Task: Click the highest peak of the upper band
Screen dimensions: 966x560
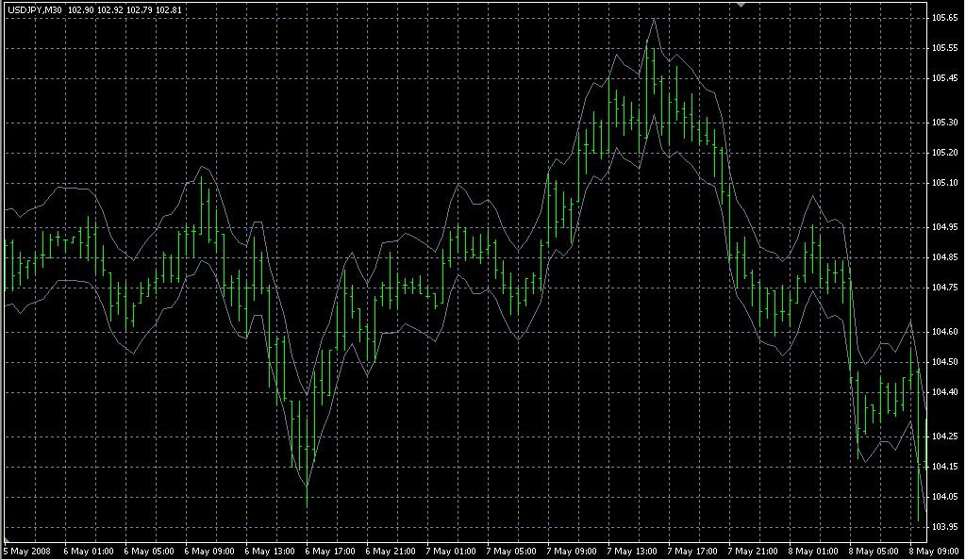Action: pyautogui.click(x=653, y=18)
